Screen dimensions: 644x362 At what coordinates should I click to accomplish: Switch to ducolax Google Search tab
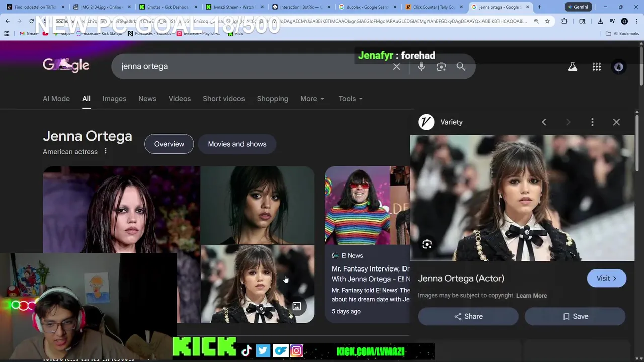click(367, 7)
